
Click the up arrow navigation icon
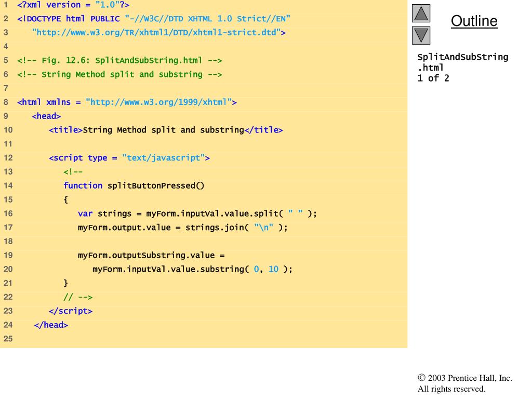tap(421, 13)
